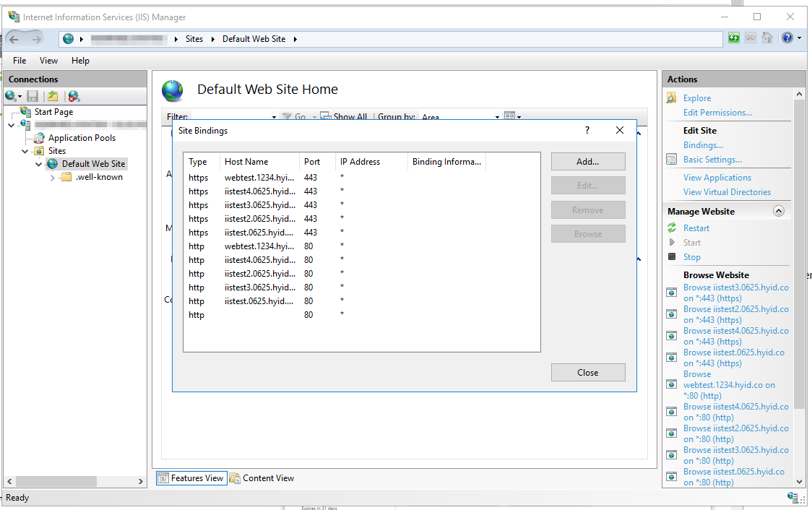Viewport: 812px width, 510px height.
Task: Sort bindings by the Type column header
Action: click(x=202, y=162)
